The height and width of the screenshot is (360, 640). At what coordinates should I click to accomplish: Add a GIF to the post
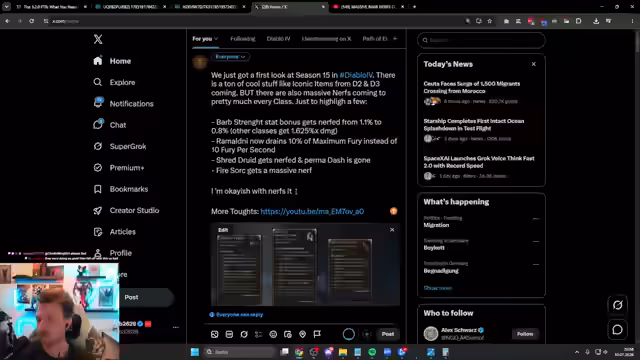coord(229,334)
